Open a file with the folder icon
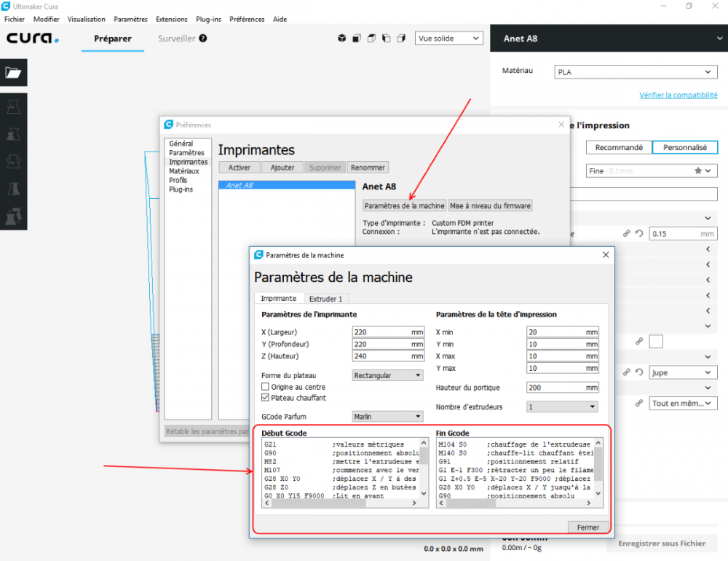Image resolution: width=728 pixels, height=561 pixels. coord(13,73)
